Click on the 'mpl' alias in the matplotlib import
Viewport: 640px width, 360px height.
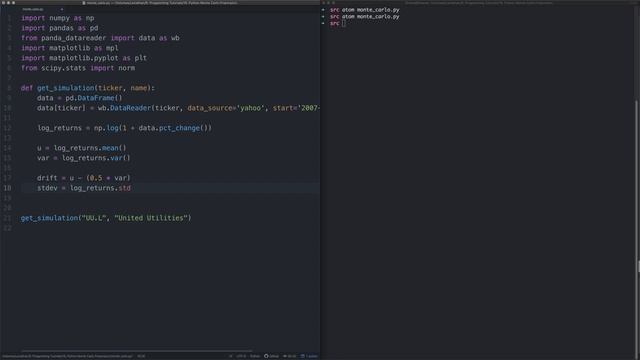pyautogui.click(x=112, y=48)
